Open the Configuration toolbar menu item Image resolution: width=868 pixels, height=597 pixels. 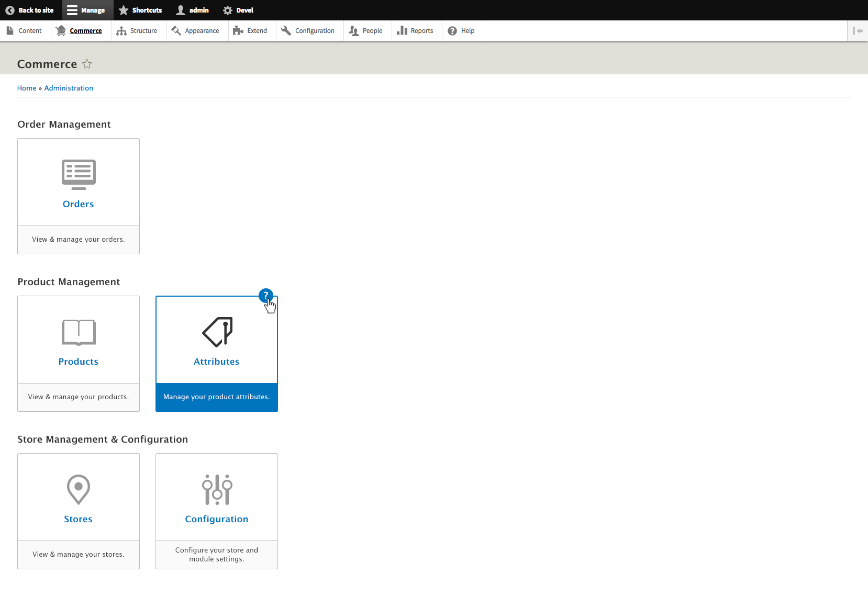308,31
